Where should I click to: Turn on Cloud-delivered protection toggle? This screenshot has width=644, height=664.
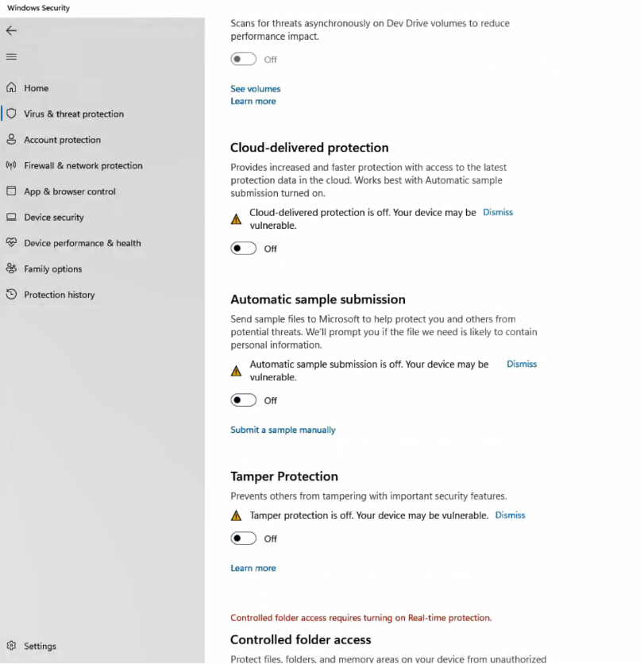[x=244, y=249]
